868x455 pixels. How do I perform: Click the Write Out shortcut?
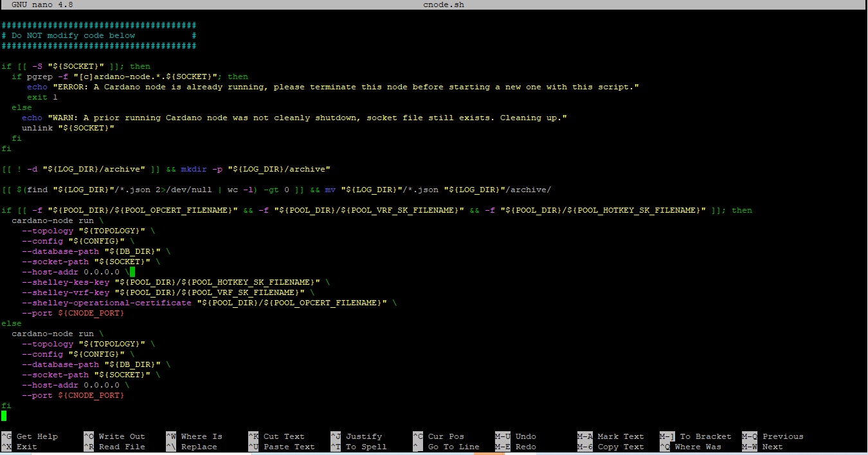coord(114,436)
